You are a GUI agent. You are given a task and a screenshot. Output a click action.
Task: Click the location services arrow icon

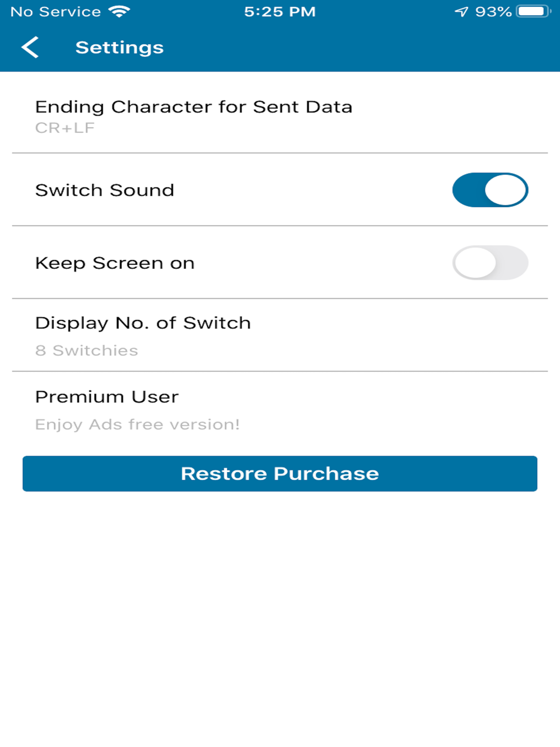pyautogui.click(x=461, y=12)
